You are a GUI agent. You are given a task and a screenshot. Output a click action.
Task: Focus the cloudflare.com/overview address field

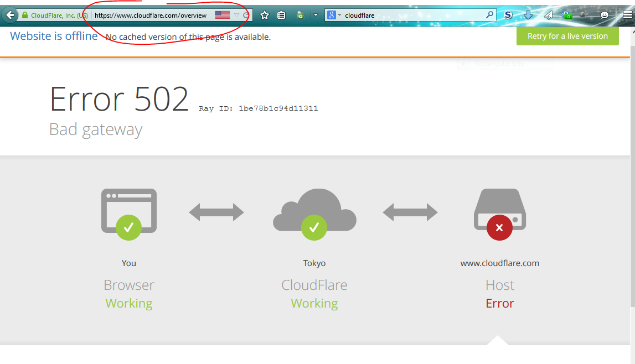tap(151, 15)
